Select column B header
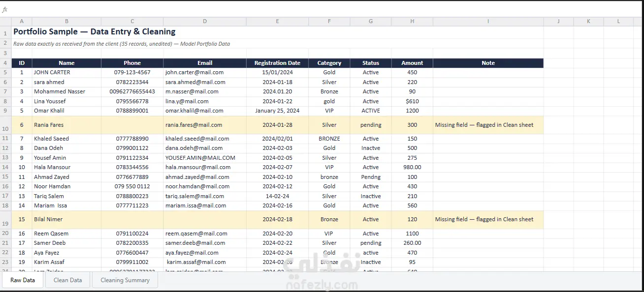This screenshot has height=292, width=644. (66, 21)
